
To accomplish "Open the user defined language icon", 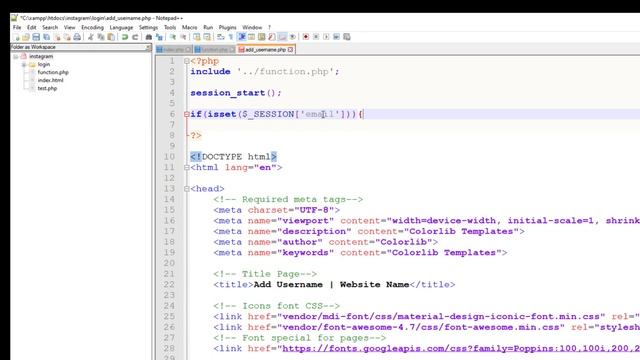I will [x=251, y=37].
